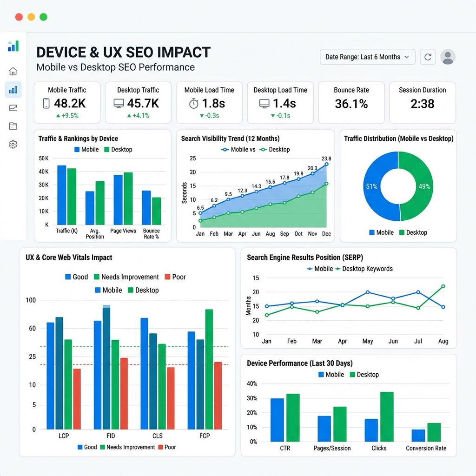The height and width of the screenshot is (476, 476).
Task: Open the Desktop Load Time 1.4s card
Action: pyautogui.click(x=280, y=103)
